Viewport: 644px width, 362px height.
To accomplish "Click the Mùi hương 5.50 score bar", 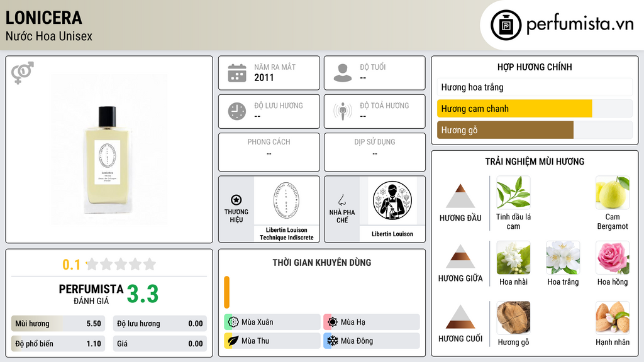I will click(x=58, y=324).
